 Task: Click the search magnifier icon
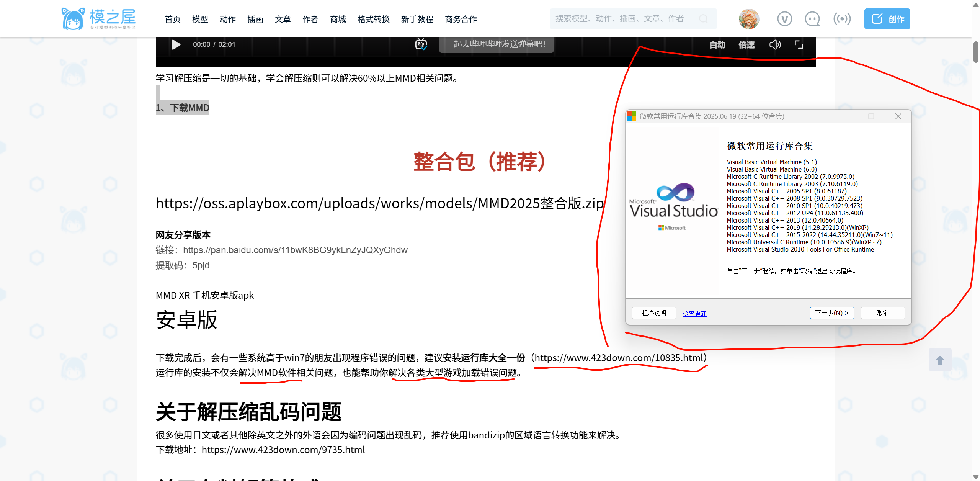704,19
